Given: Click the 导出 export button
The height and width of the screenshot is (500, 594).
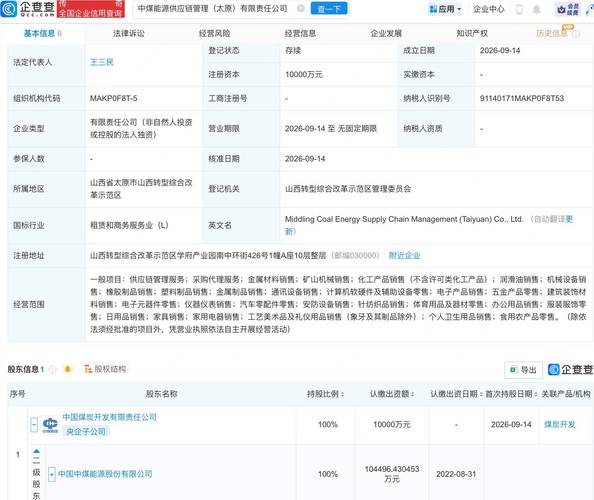Looking at the screenshot, I should coord(524,370).
